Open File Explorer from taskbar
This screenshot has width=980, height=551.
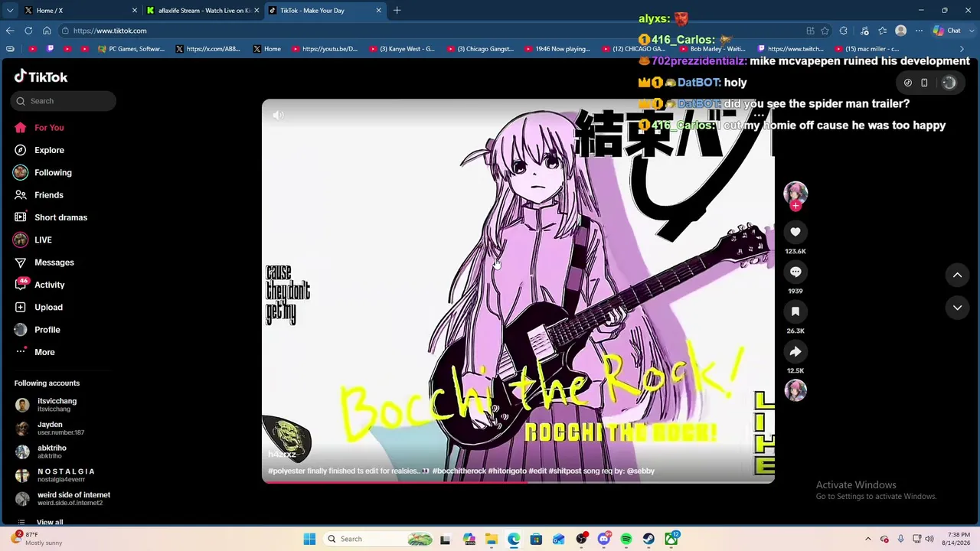(x=491, y=539)
